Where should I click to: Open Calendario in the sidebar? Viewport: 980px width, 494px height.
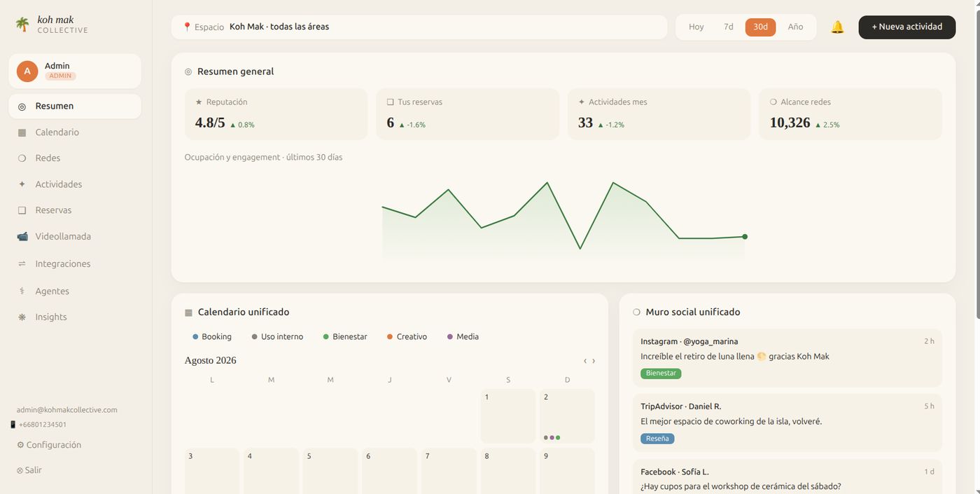tap(75, 132)
